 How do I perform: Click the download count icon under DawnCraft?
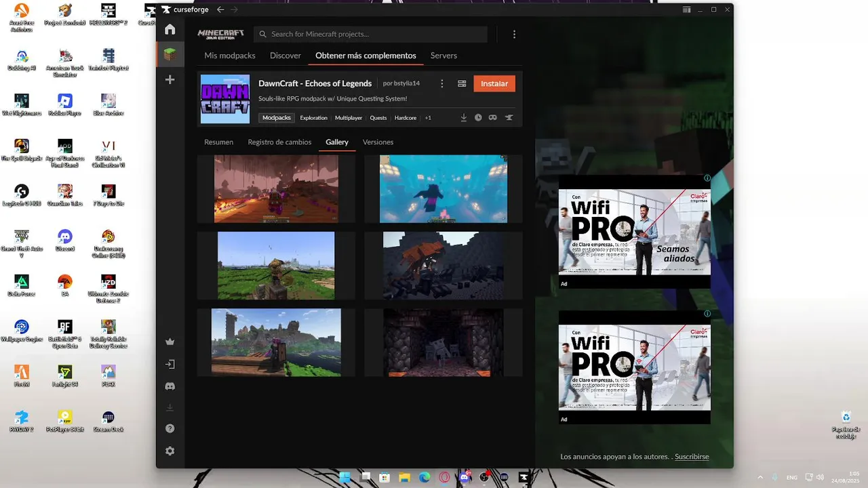[x=464, y=117]
